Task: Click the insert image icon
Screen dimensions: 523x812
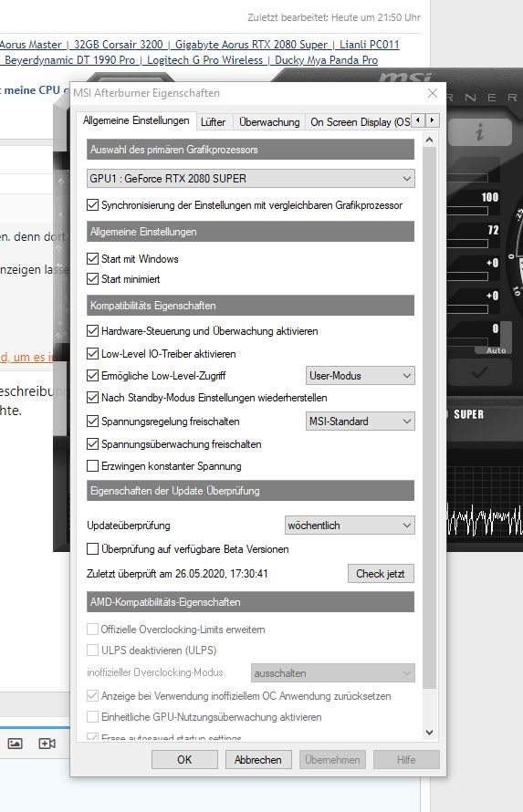Action: click(x=15, y=744)
